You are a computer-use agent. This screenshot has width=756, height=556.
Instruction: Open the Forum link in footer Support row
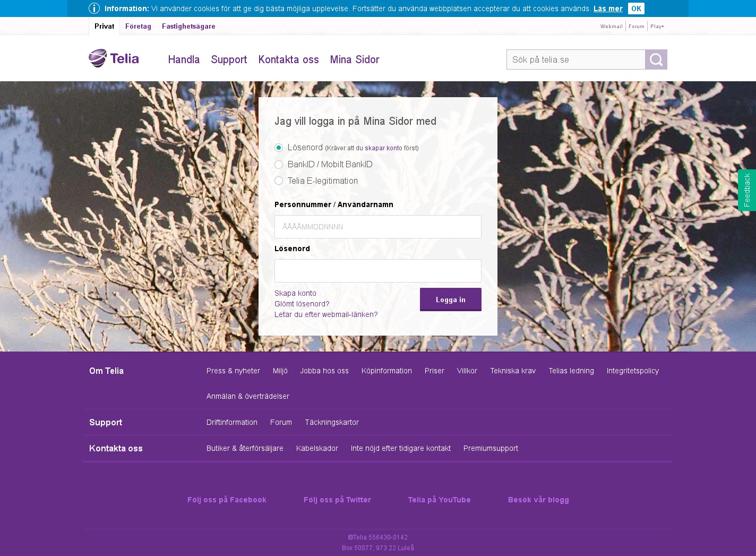tap(281, 422)
